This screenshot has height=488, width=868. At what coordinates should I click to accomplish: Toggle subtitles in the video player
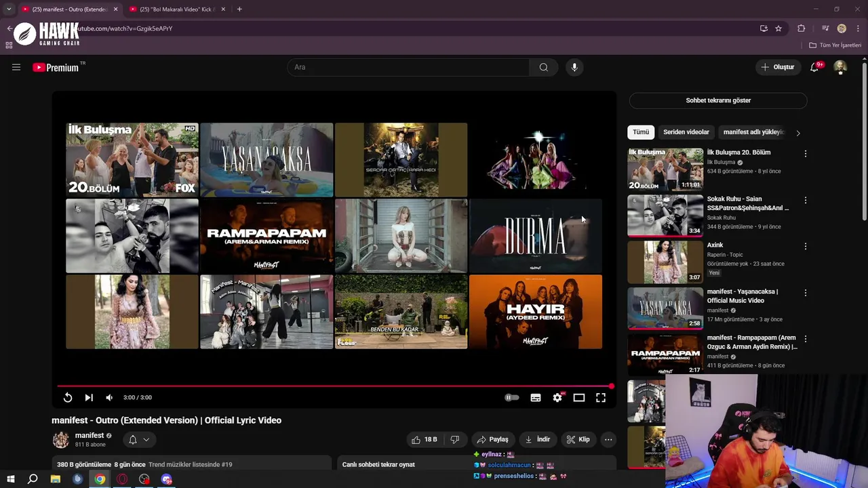point(536,398)
